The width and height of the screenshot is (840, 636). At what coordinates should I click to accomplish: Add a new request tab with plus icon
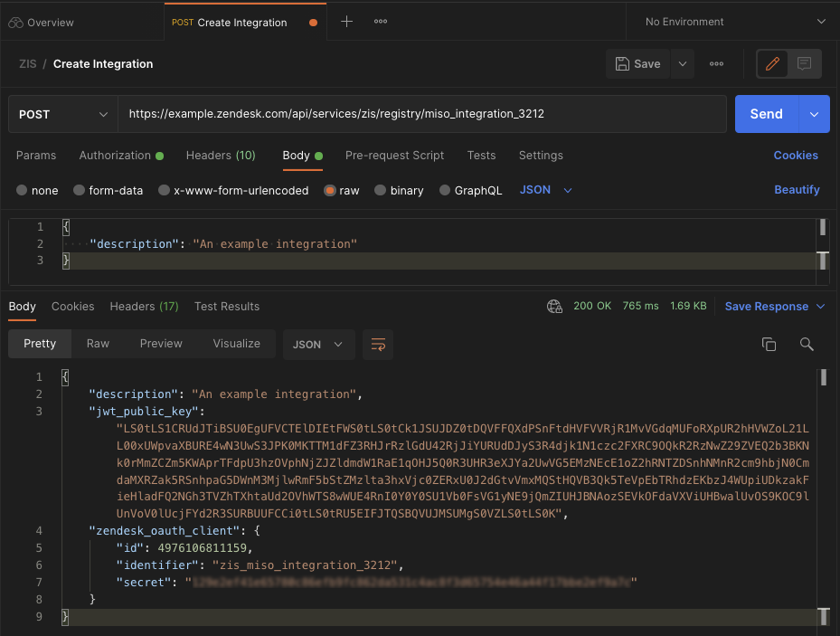(x=346, y=22)
